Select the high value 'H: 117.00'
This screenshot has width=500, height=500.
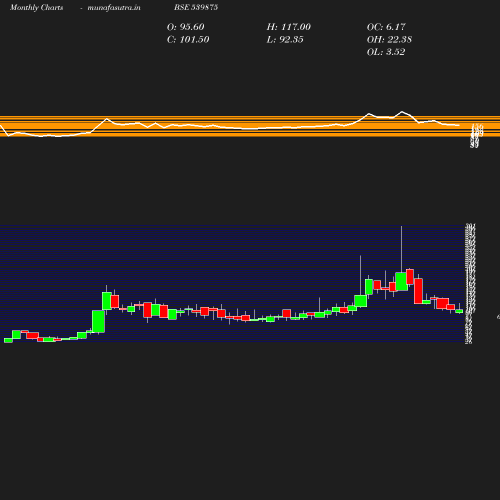[289, 27]
